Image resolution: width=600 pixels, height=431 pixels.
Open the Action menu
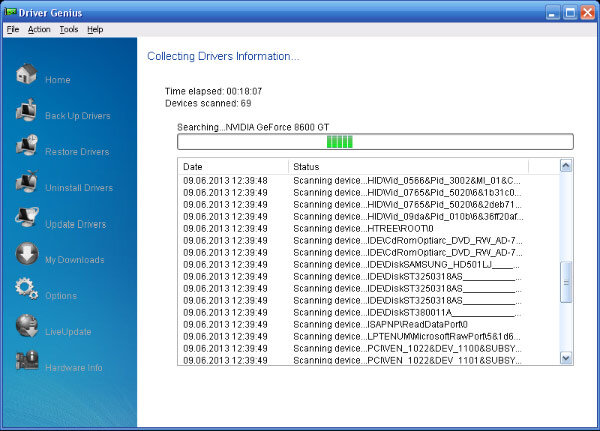coord(39,29)
